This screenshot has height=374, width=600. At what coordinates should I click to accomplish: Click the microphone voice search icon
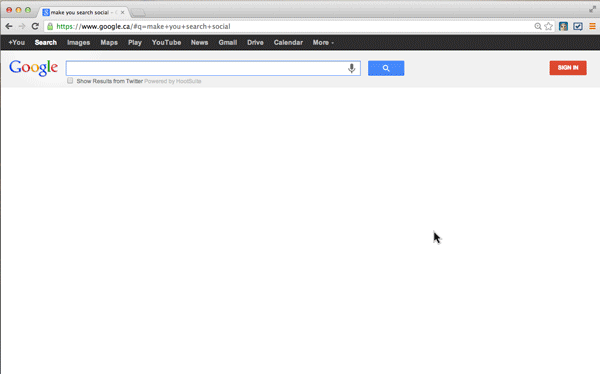coord(351,68)
